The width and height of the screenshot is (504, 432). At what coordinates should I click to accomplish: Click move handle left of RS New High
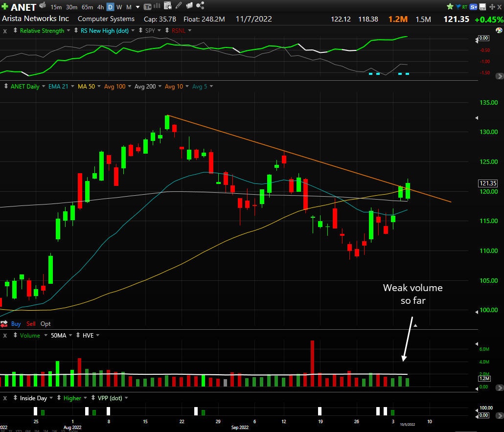pyautogui.click(x=76, y=30)
